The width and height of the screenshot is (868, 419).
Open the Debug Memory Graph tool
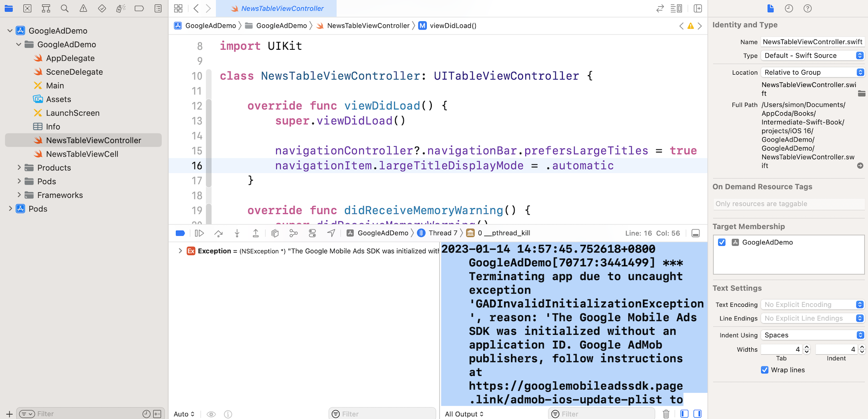[x=293, y=233]
